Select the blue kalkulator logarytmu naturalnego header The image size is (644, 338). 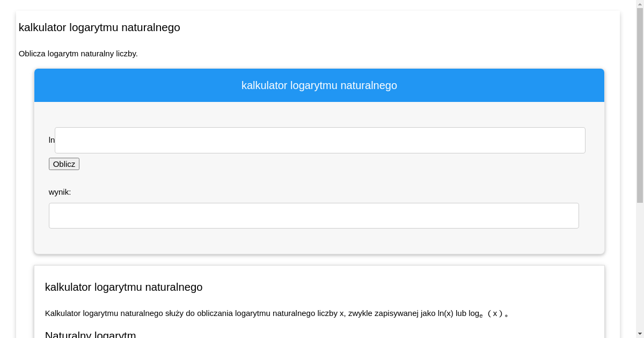pyautogui.click(x=319, y=85)
